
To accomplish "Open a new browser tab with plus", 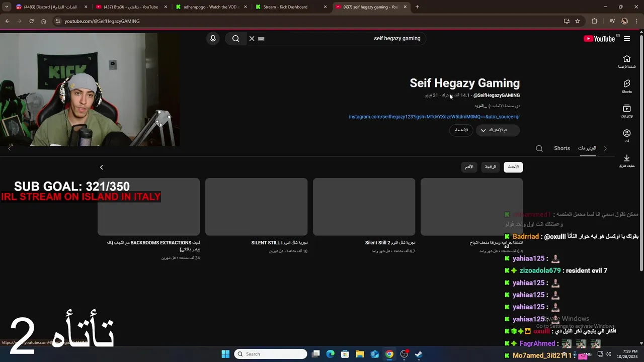I will [417, 7].
